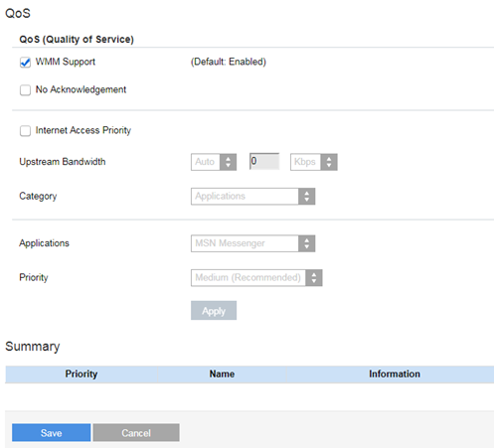
Task: Click the arrow icon on the Priority selector
Action: click(314, 278)
